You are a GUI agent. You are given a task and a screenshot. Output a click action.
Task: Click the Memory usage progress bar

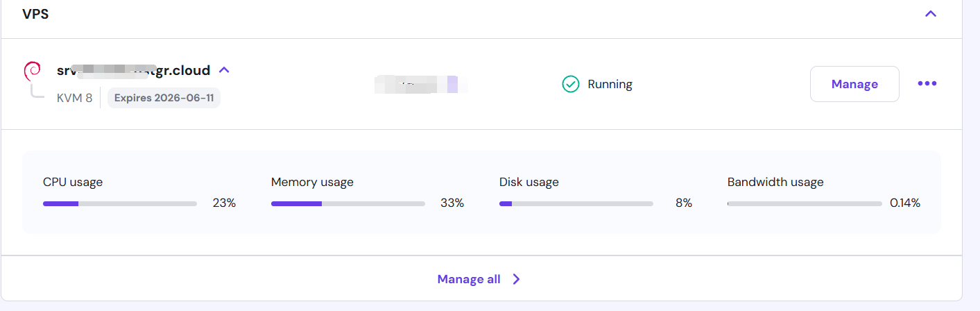[347, 203]
